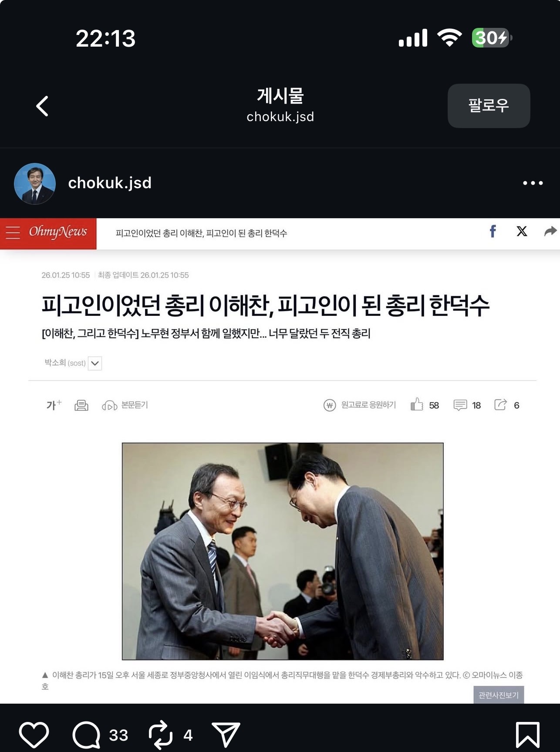Click the article forward share arrow
This screenshot has width=560, height=752.
pos(550,231)
